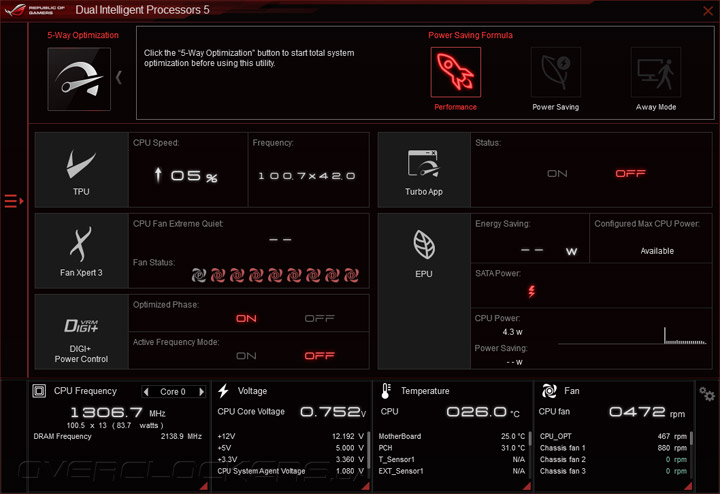
Task: Open the Fan Xpert 3 panel
Action: (x=81, y=251)
